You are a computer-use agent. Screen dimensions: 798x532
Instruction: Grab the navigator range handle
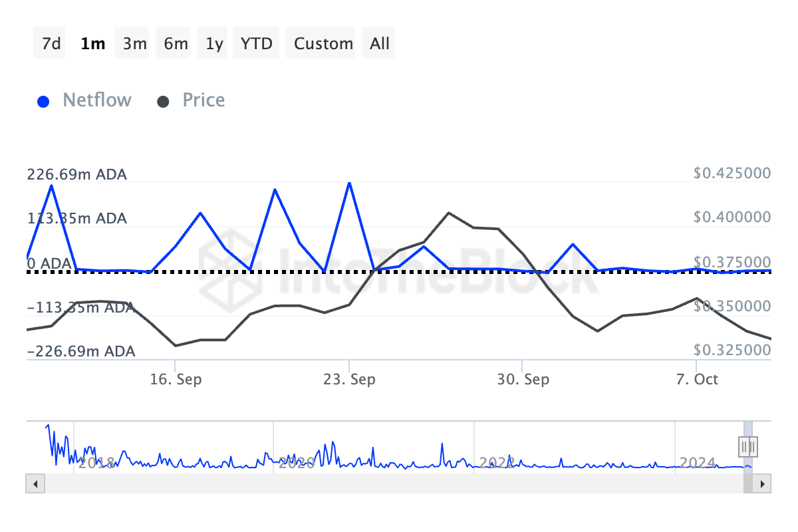click(x=749, y=446)
